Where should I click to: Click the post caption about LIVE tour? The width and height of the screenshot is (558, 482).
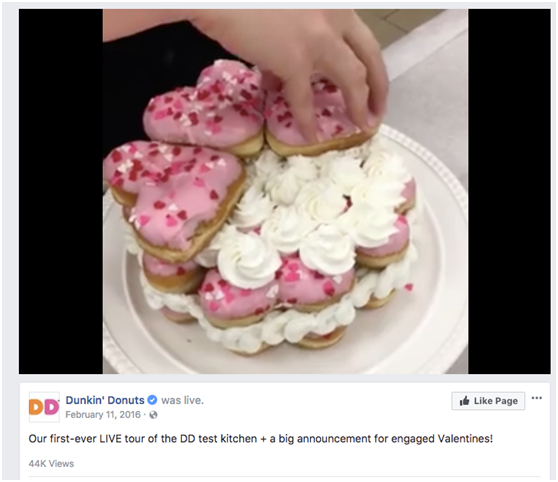tap(260, 439)
